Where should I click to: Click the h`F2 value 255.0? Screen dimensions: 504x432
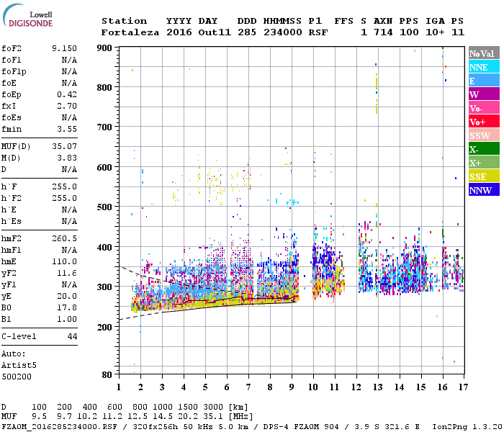(64, 198)
